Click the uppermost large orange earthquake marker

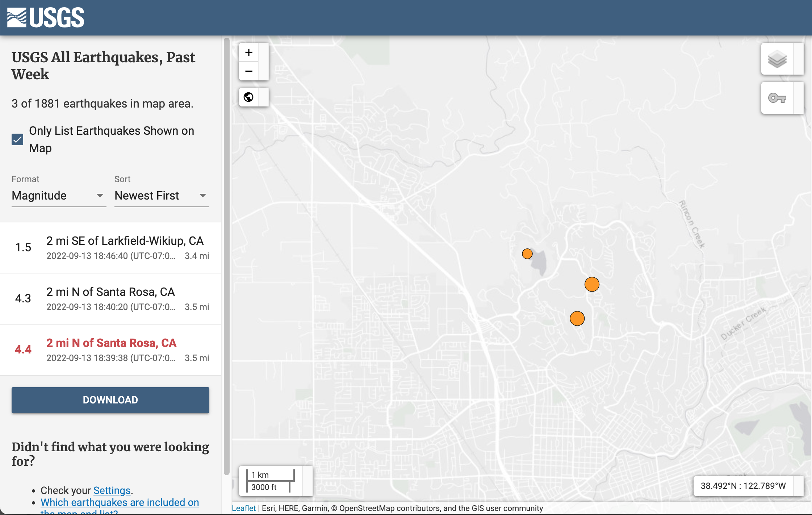point(592,284)
